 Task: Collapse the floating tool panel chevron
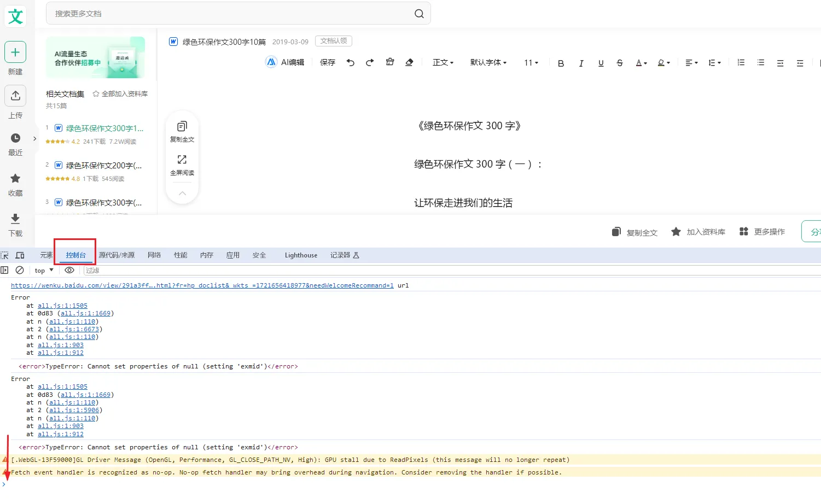point(182,193)
